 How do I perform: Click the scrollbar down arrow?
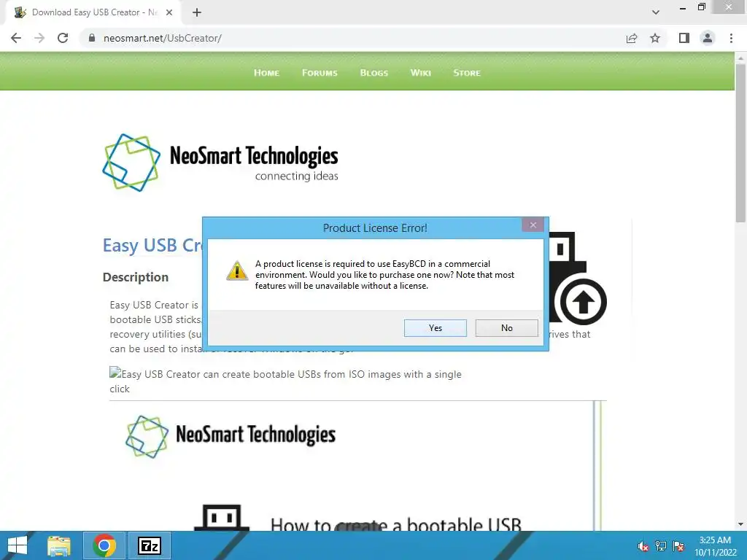[740, 524]
